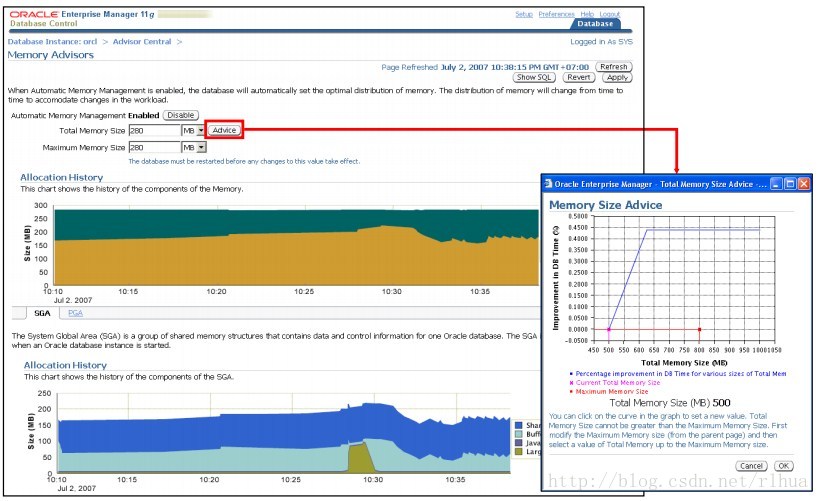This screenshot has height=501, width=819.
Task: Apply the memory settings
Action: [617, 77]
